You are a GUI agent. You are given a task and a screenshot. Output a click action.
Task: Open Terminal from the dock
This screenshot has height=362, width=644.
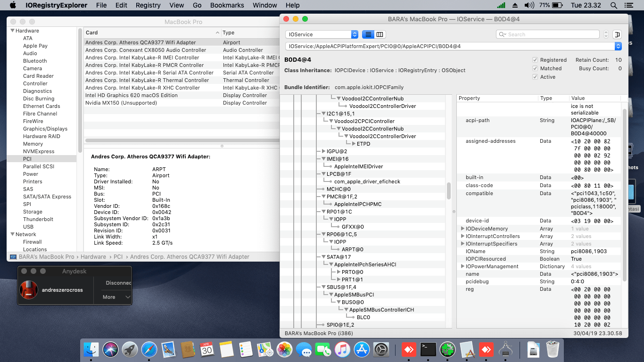pyautogui.click(x=428, y=349)
